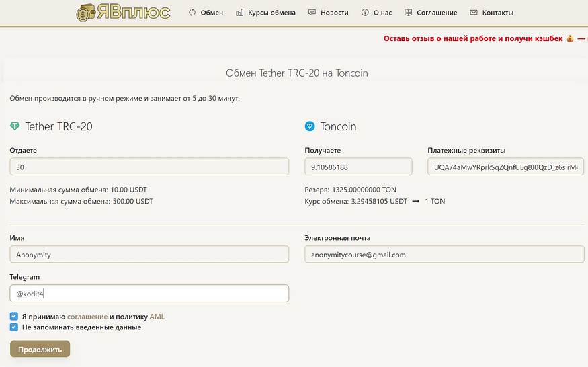
Task: Click the speech bubble icon beside Новости
Action: [x=312, y=13]
